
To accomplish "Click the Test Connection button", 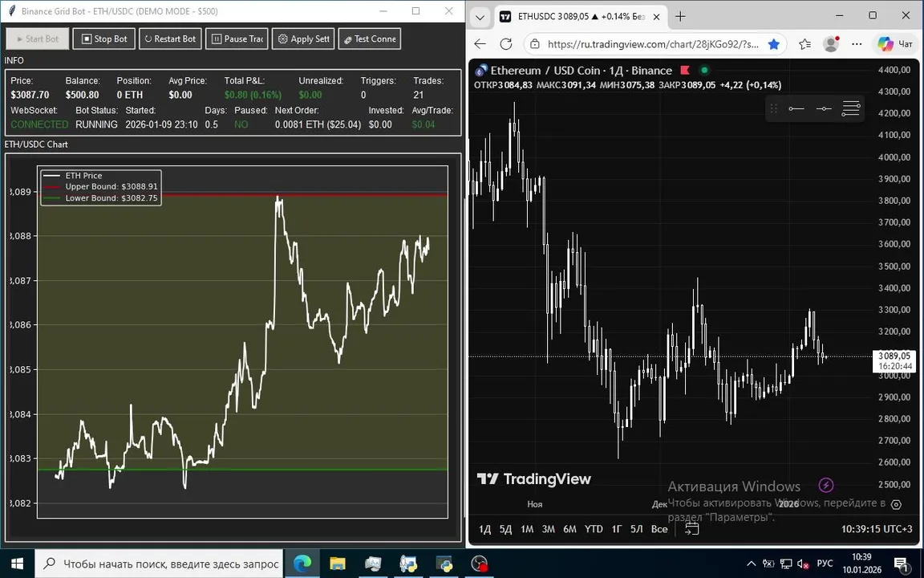I will coord(370,39).
